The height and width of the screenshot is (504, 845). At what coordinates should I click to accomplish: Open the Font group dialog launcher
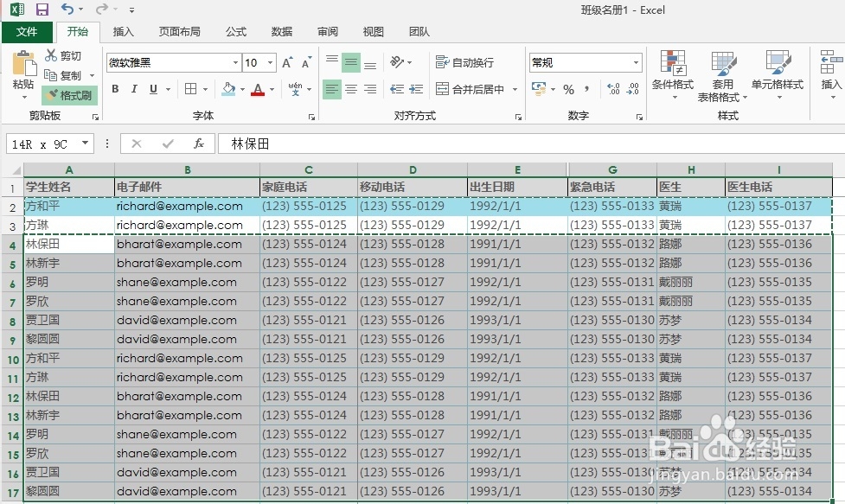311,117
